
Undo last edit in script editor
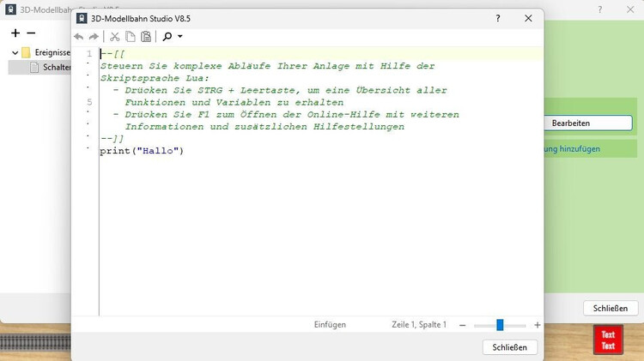[x=78, y=37]
